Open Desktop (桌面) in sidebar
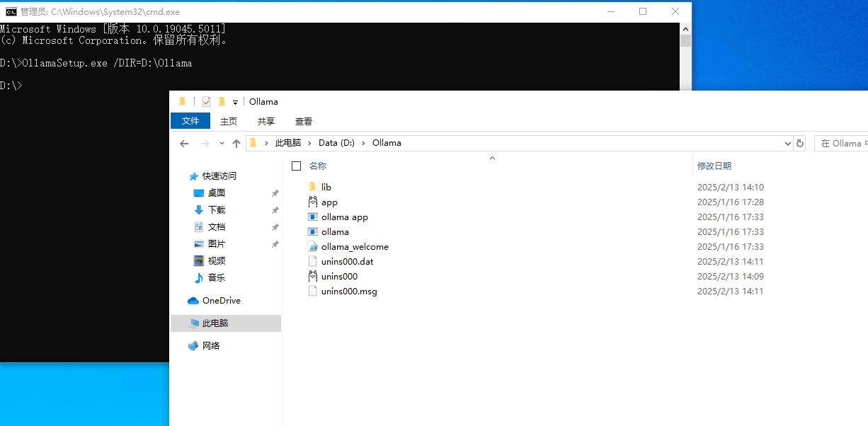Screen dimensions: 868x426 click(217, 193)
